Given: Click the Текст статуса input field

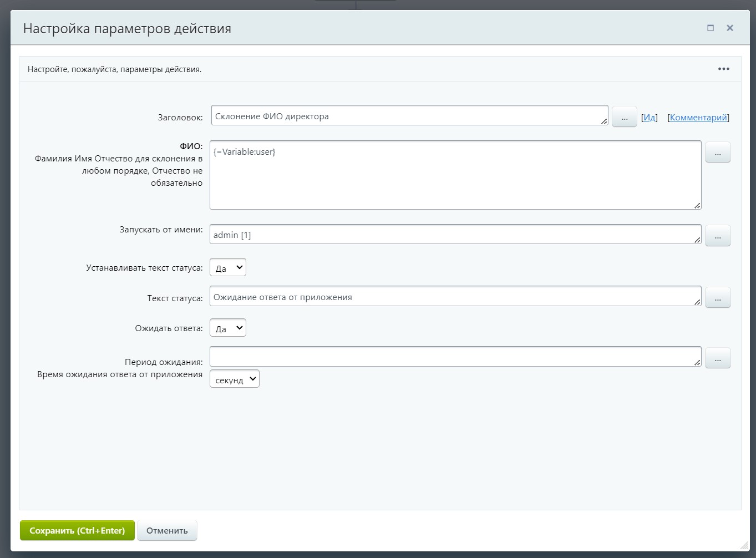Looking at the screenshot, I should point(455,297).
